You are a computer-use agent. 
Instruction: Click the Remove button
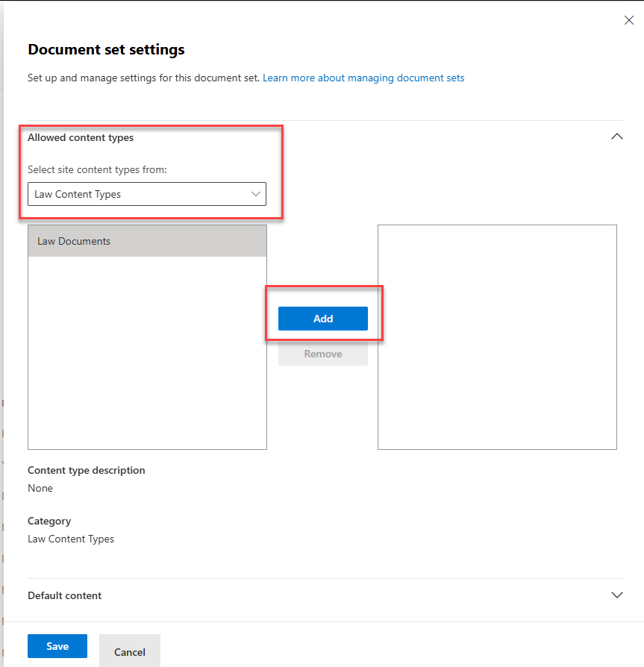[x=322, y=354]
